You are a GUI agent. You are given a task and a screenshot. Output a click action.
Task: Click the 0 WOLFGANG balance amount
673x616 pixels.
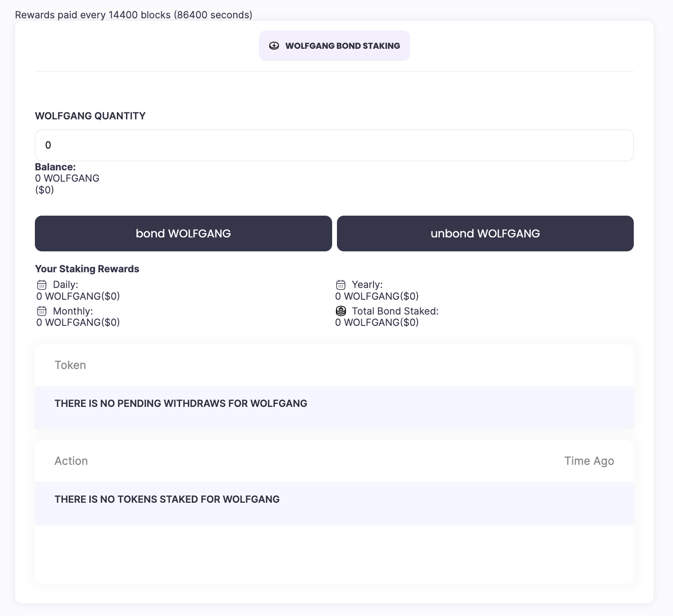[x=67, y=178]
